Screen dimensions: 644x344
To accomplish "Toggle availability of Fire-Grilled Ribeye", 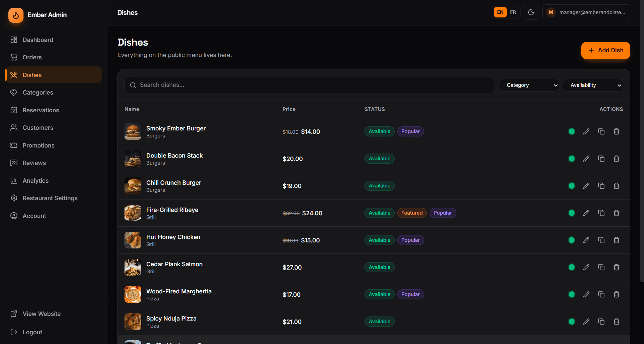I will coord(572,213).
